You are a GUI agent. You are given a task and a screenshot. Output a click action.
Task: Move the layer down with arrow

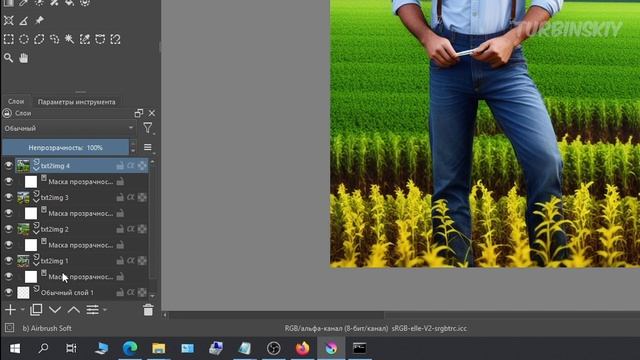pyautogui.click(x=55, y=310)
